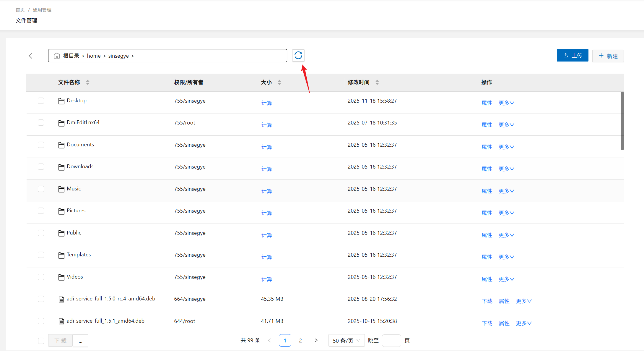This screenshot has height=351, width=644.
Task: Click the refresh icon beside path bar
Action: tap(298, 55)
